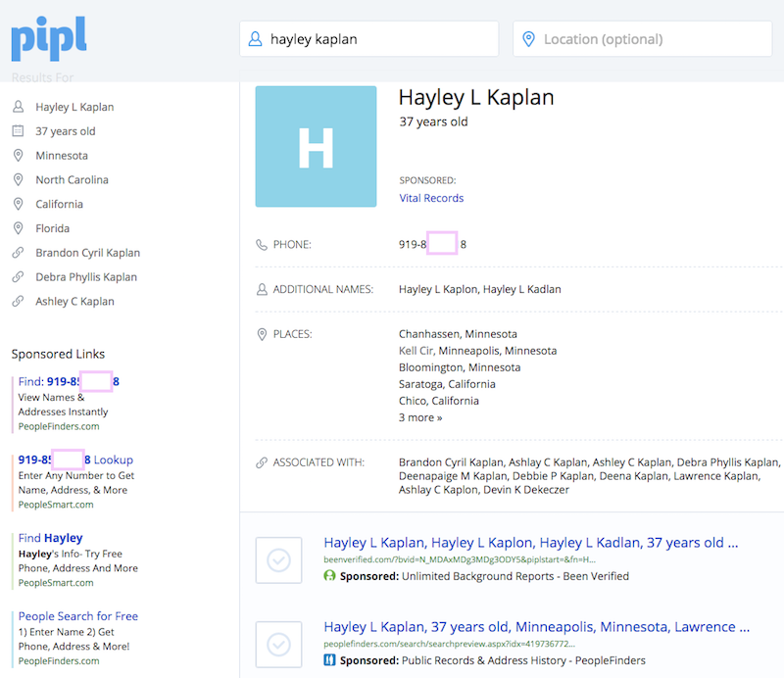784x678 pixels.
Task: Select North Carolina in the sidebar
Action: pyautogui.click(x=72, y=180)
